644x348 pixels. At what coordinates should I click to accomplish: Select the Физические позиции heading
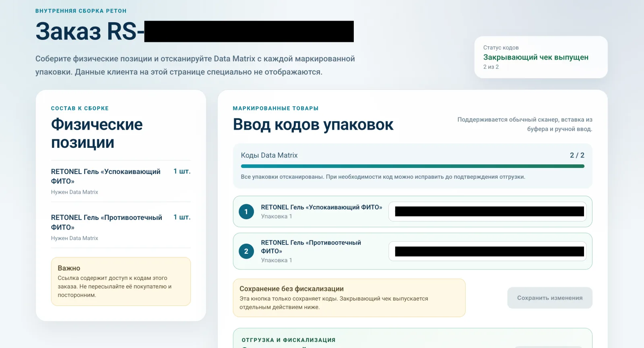97,133
